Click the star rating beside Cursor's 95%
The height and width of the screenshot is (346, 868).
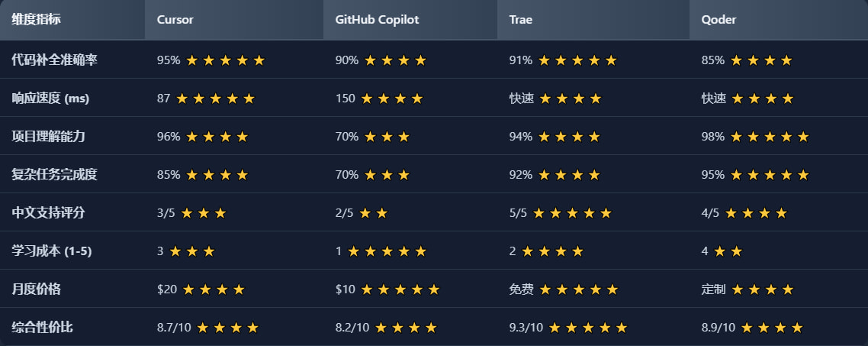tap(225, 60)
